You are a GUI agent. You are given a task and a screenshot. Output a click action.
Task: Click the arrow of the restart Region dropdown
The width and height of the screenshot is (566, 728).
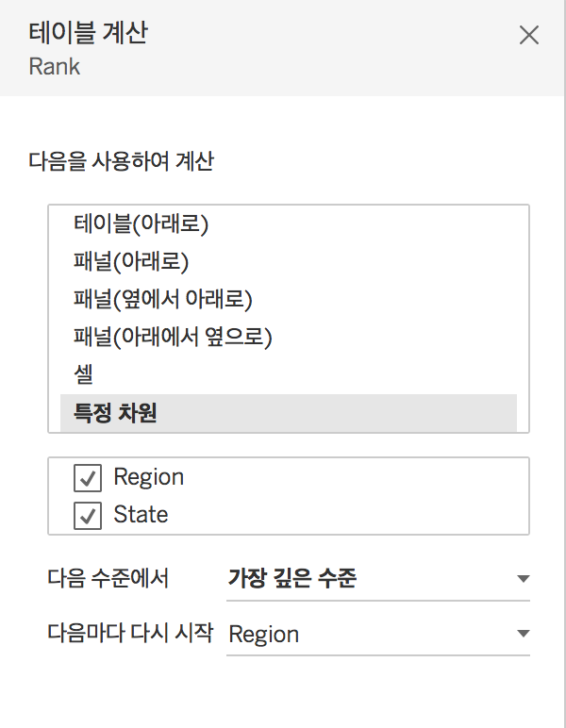(524, 634)
